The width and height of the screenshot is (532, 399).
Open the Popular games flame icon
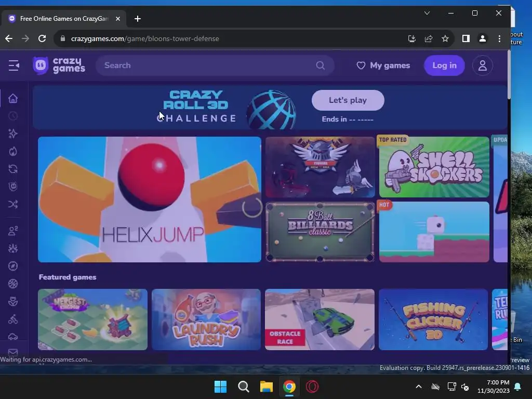[x=13, y=151]
